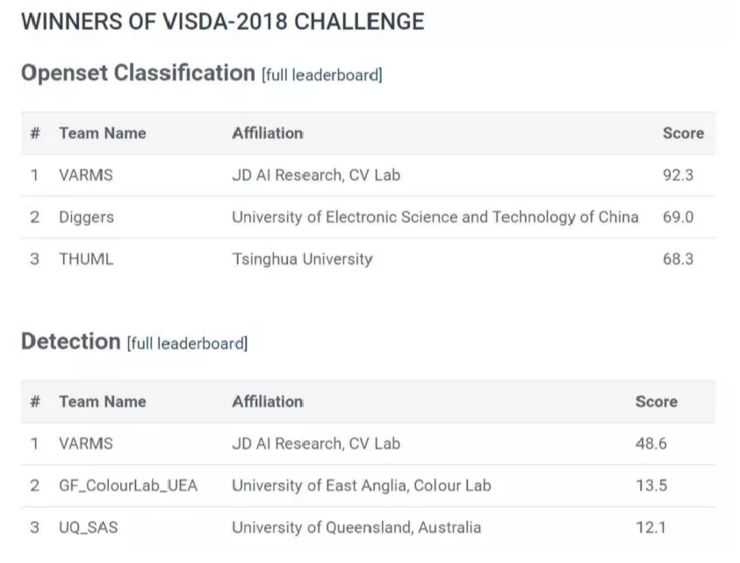Open the Detection full leaderboard link

[x=187, y=344]
